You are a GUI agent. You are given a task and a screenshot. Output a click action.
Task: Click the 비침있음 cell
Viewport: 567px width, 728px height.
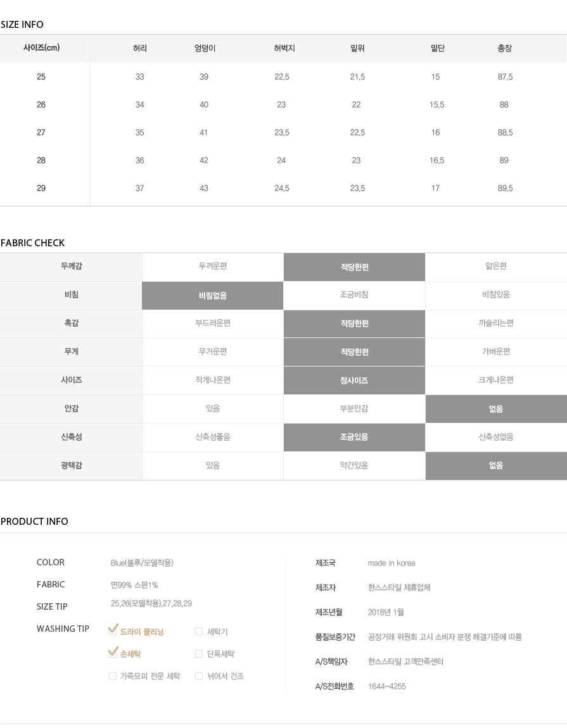click(496, 294)
